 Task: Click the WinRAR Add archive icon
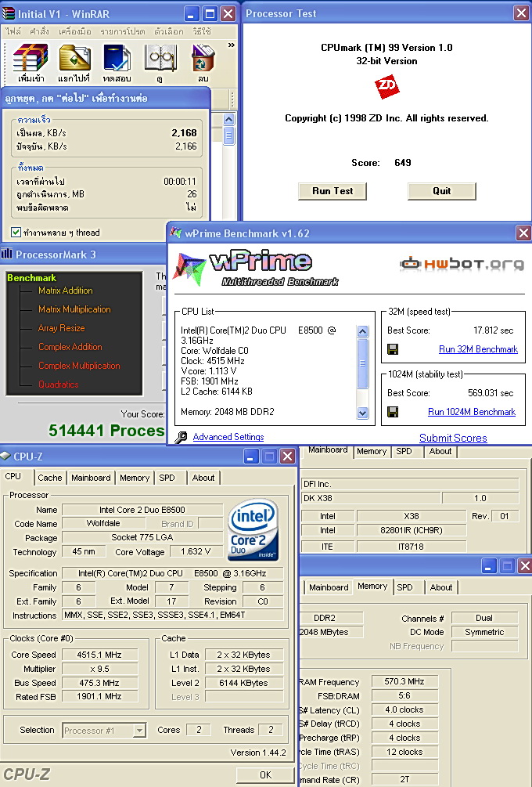pyautogui.click(x=31, y=57)
